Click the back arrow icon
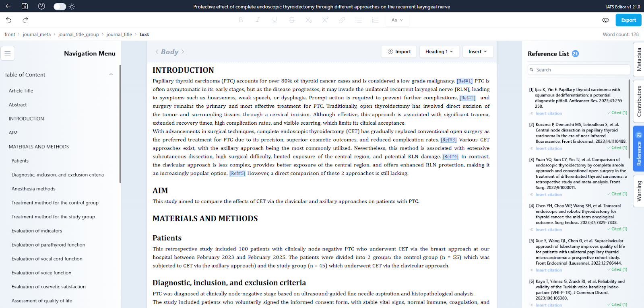The height and width of the screenshot is (308, 644). pyautogui.click(x=8, y=6)
